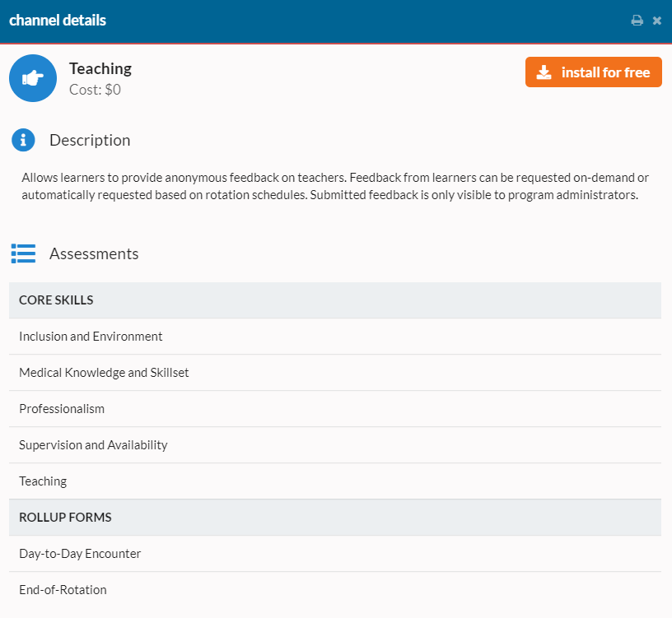
Task: Click the info icon beside Description
Action: [x=23, y=140]
